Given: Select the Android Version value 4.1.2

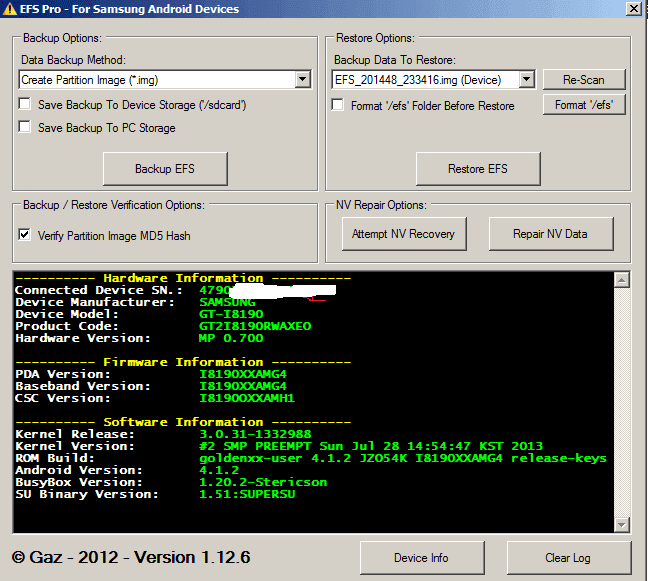Looking at the screenshot, I should pos(219,470).
